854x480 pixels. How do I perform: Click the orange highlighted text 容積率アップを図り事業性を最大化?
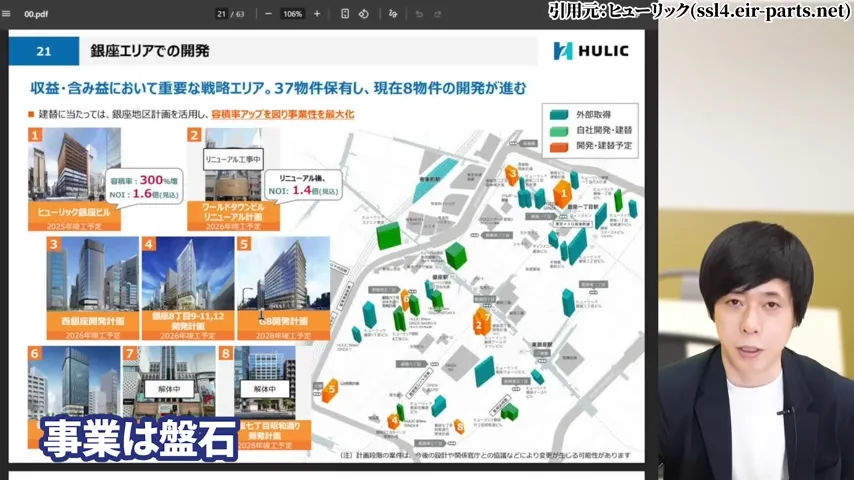click(x=283, y=114)
